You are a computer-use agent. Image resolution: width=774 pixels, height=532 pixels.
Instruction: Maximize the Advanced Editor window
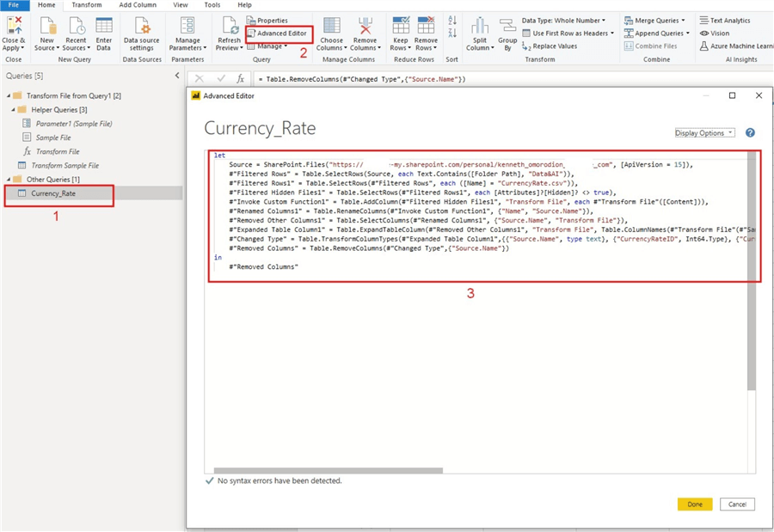[732, 95]
